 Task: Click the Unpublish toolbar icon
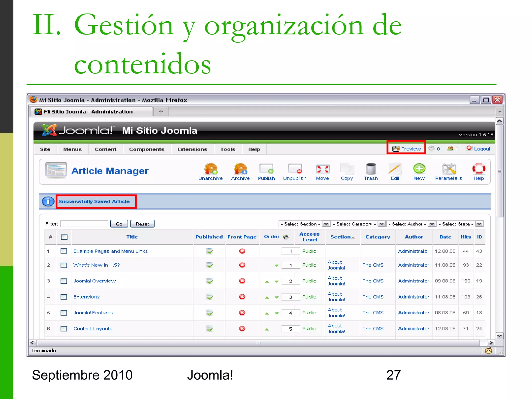click(295, 169)
